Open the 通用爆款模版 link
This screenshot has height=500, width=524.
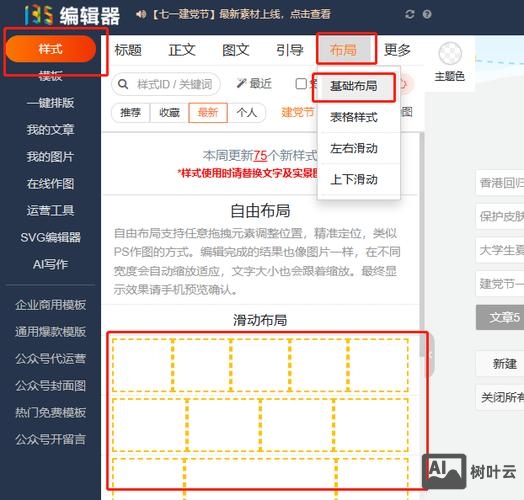pos(50,332)
